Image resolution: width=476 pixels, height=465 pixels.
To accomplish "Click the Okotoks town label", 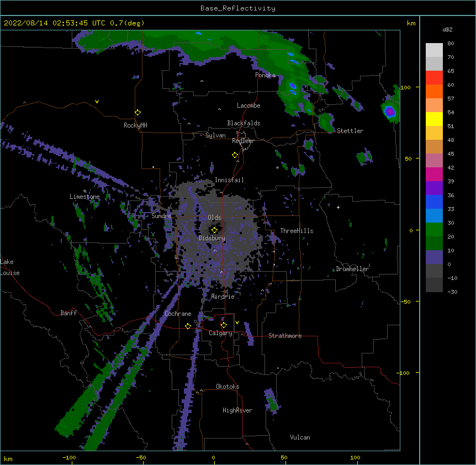I will point(228,387).
